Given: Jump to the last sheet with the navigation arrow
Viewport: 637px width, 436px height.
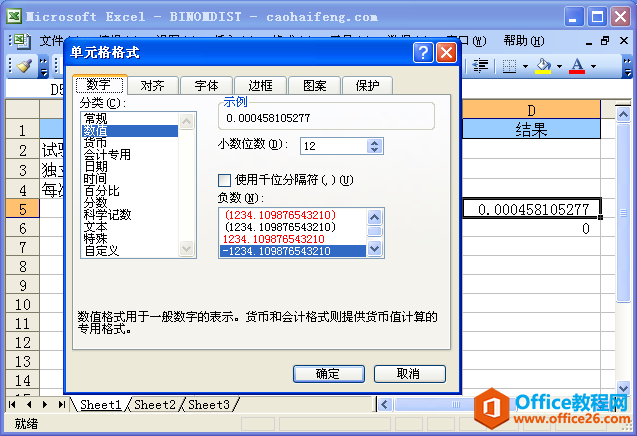Looking at the screenshot, I should click(61, 404).
